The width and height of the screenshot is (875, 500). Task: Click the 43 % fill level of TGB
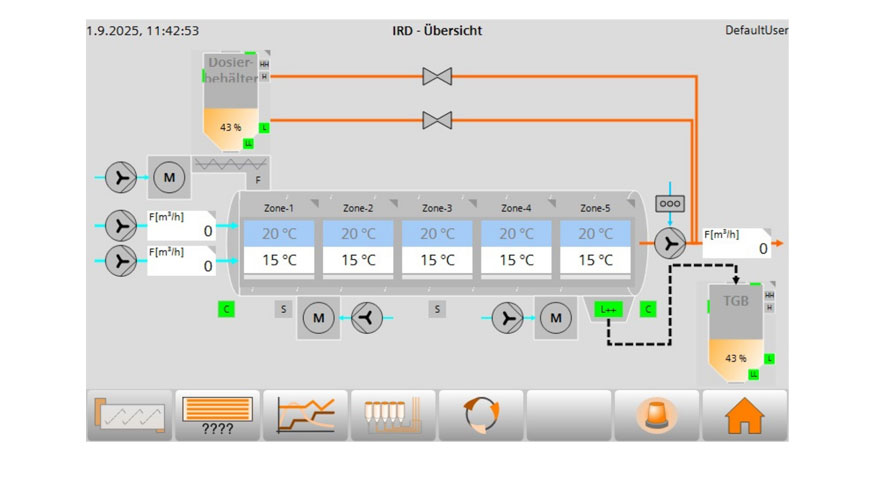click(735, 358)
